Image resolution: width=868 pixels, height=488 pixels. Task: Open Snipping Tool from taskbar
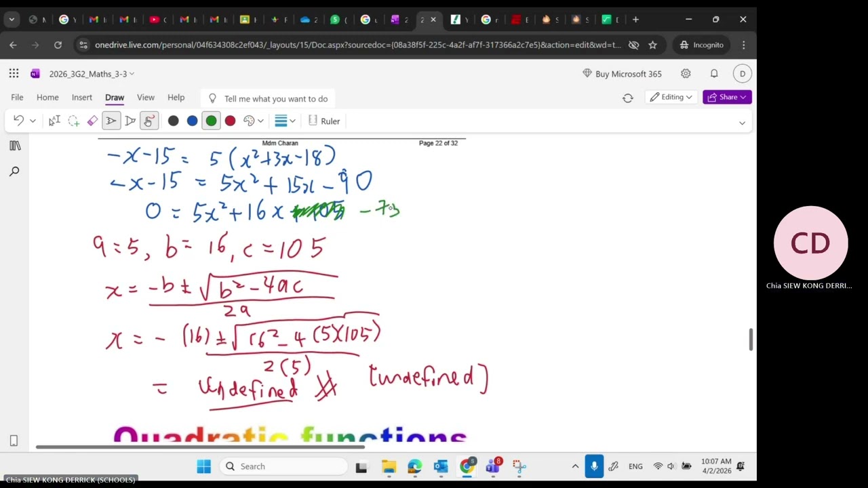click(519, 466)
